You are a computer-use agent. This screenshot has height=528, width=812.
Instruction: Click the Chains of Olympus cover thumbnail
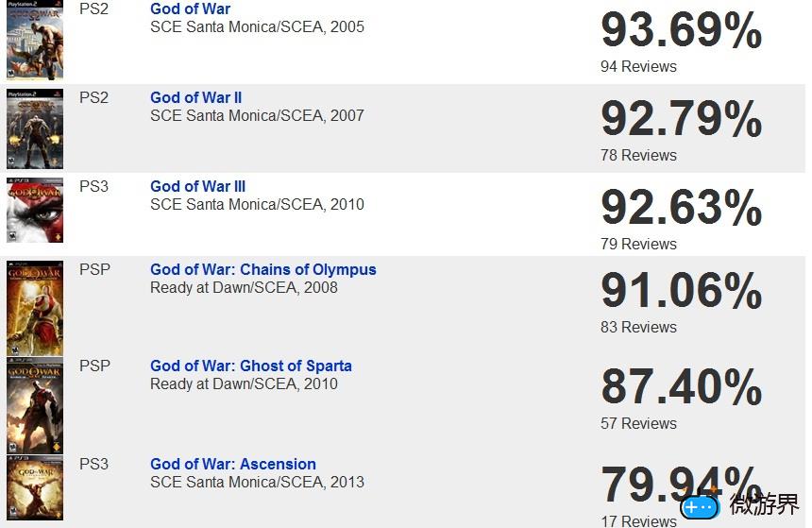[x=35, y=308]
